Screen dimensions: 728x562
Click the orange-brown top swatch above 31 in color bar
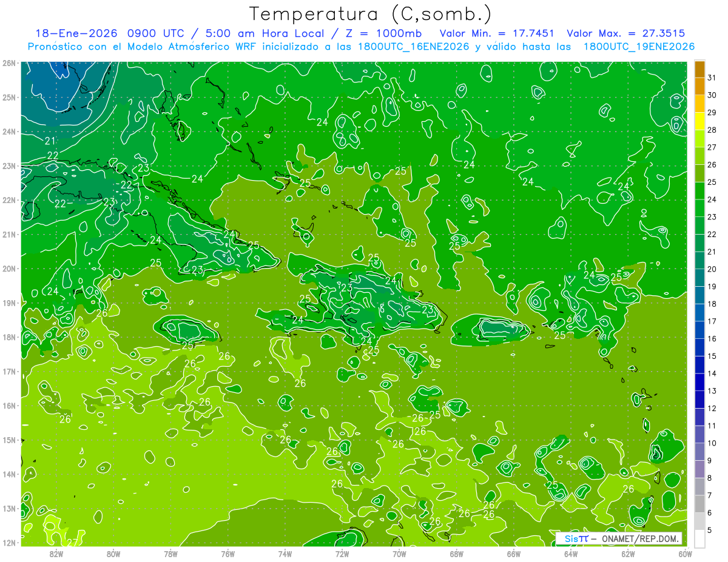click(x=699, y=69)
